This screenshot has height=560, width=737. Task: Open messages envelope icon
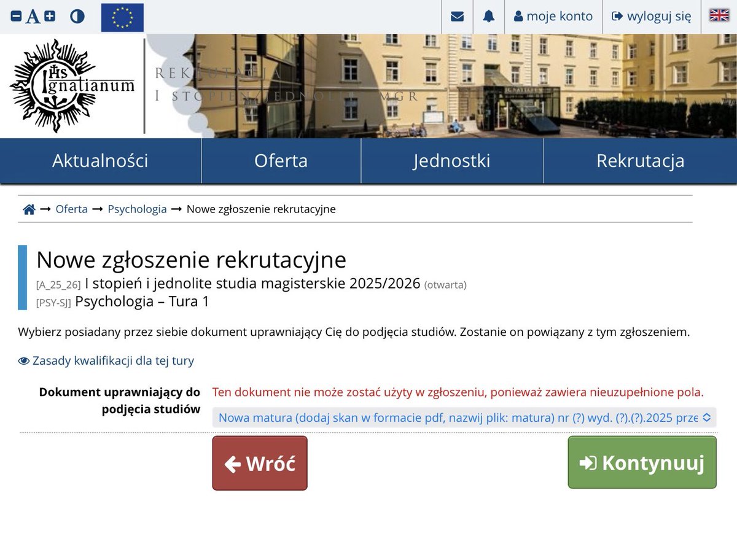point(457,17)
